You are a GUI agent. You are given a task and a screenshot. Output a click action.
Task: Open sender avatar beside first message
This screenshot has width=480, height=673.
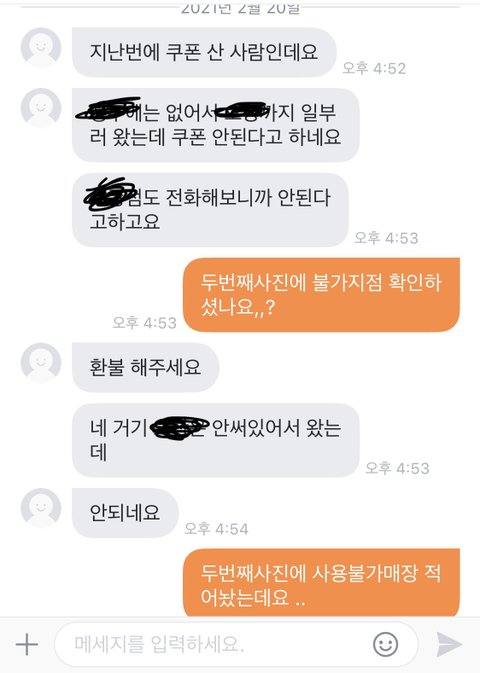(41, 47)
